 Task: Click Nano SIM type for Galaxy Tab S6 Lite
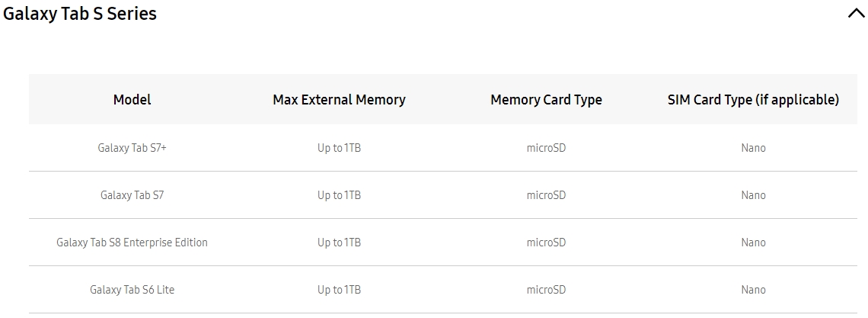pos(753,290)
